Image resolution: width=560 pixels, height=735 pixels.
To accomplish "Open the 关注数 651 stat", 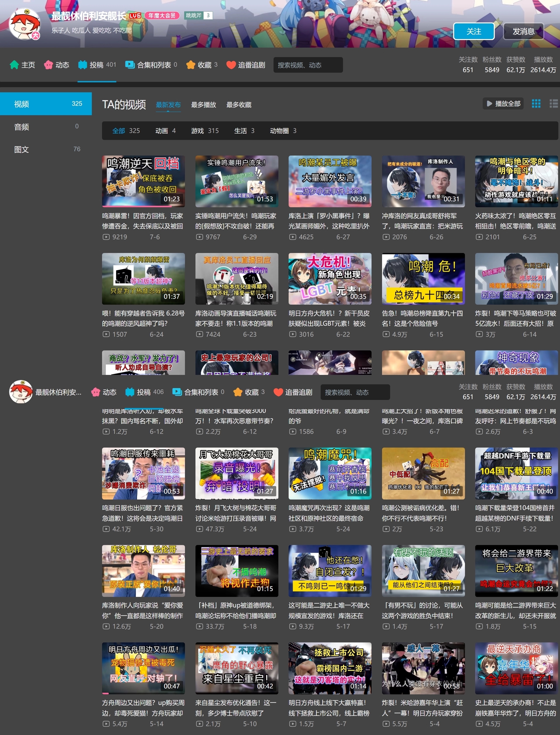I will (x=468, y=65).
